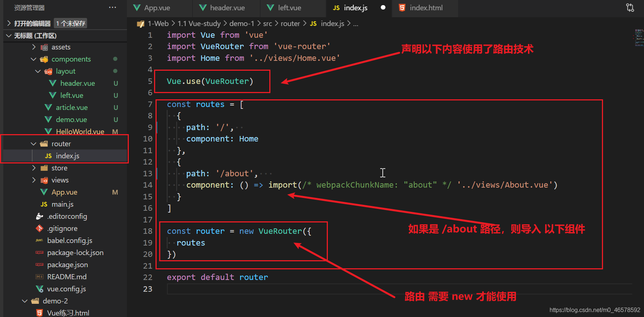
Task: Expand the open editors section
Action: (x=9, y=23)
